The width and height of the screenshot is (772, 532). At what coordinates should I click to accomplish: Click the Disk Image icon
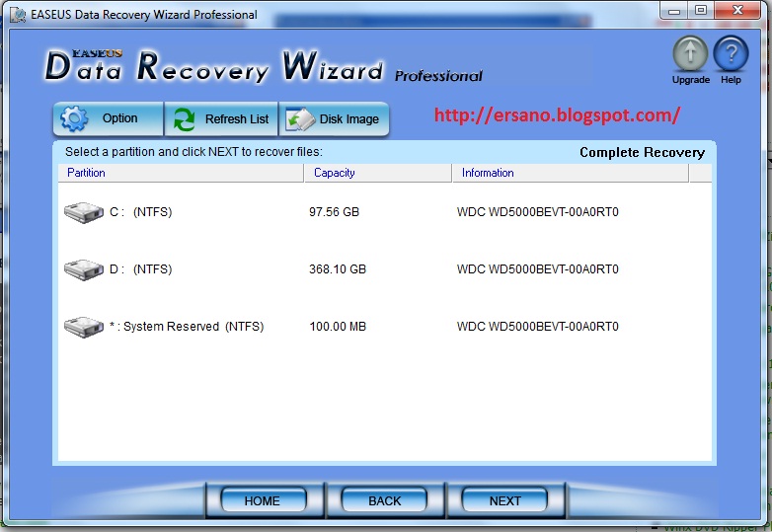(x=300, y=119)
